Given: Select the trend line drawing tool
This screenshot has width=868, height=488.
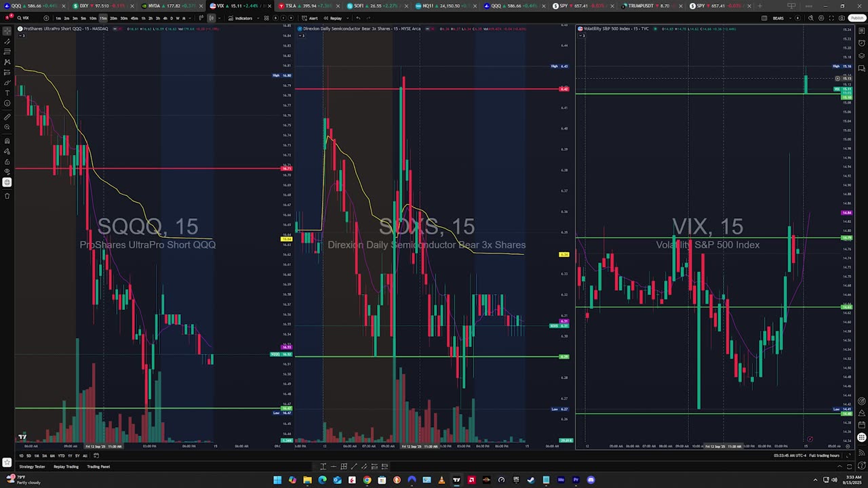Looking at the screenshot, I should coord(7,41).
